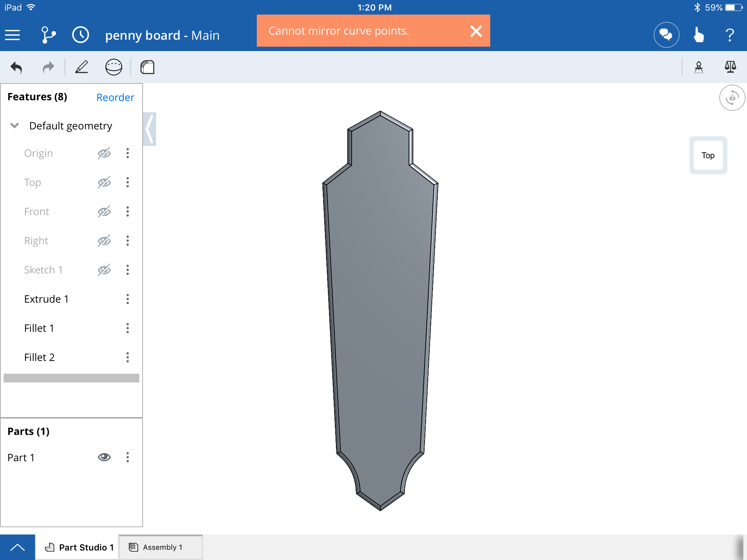
Task: Show the hidden Origin
Action: point(104,153)
